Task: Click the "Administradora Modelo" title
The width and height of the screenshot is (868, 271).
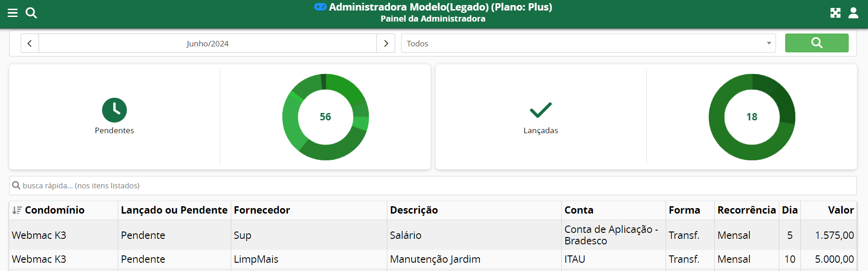Action: coord(433,7)
